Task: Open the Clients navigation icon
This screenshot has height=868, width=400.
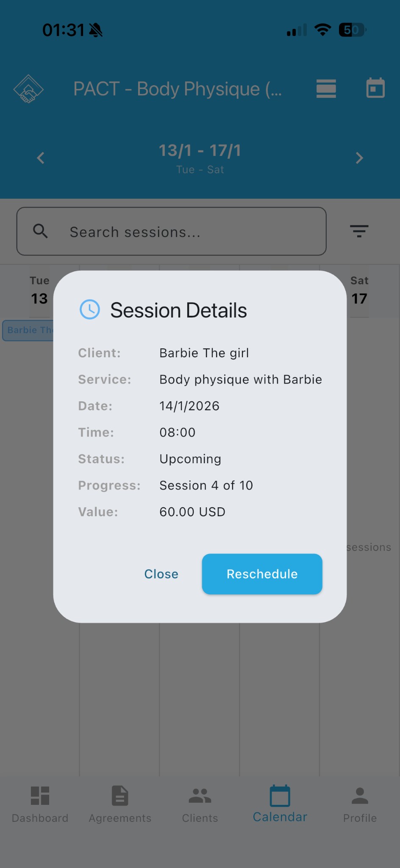Action: point(200,796)
